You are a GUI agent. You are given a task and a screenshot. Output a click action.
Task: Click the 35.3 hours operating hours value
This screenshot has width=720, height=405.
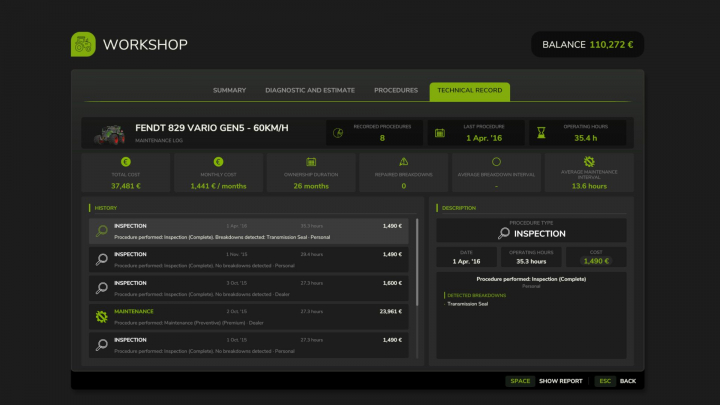point(531,261)
